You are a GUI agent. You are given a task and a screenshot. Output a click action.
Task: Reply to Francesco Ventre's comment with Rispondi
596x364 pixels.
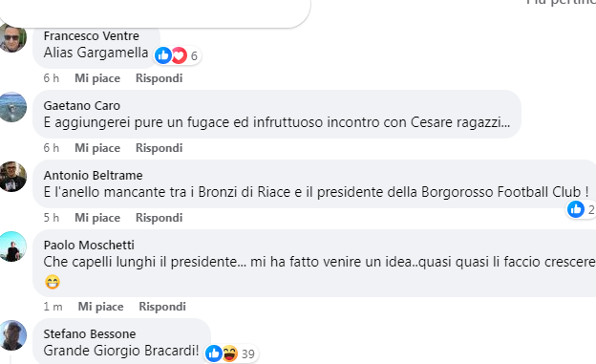159,78
